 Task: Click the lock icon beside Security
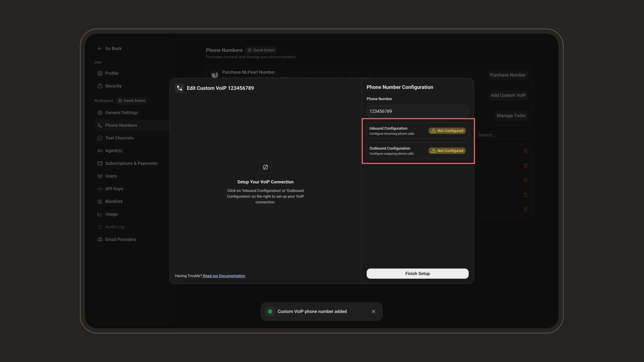click(100, 86)
